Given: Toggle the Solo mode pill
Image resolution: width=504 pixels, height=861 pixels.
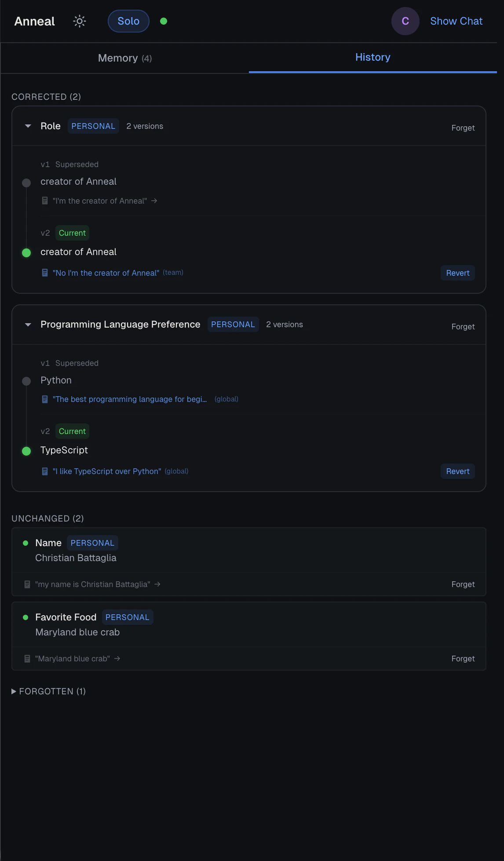Looking at the screenshot, I should (x=128, y=21).
